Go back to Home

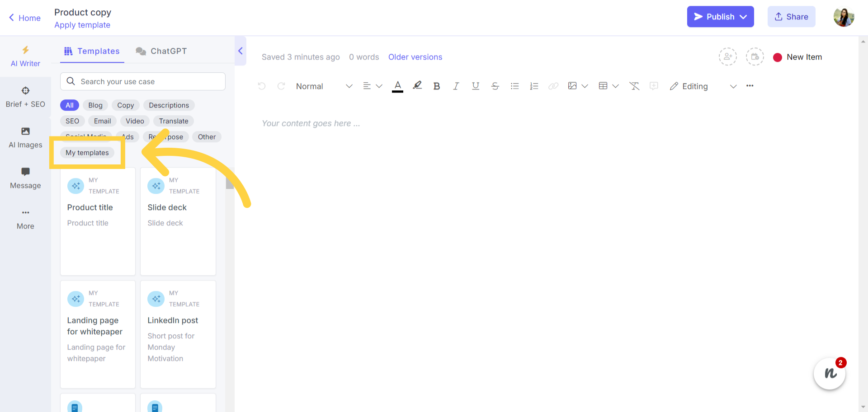25,18
